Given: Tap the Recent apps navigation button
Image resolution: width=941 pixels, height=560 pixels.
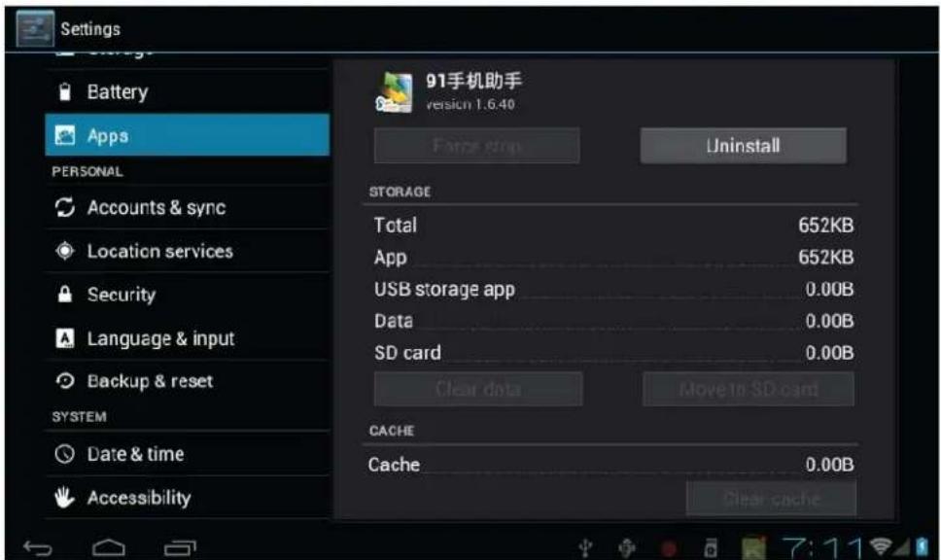Looking at the screenshot, I should pos(180,547).
